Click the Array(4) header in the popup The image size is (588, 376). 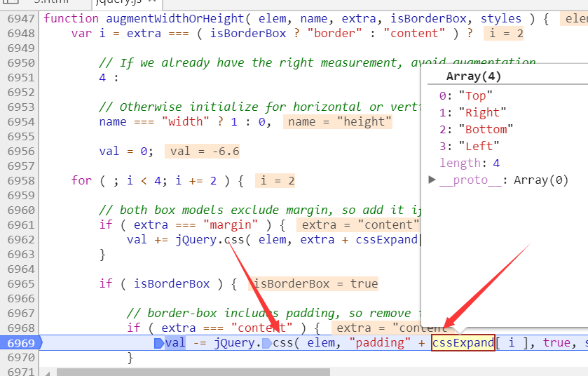click(473, 76)
